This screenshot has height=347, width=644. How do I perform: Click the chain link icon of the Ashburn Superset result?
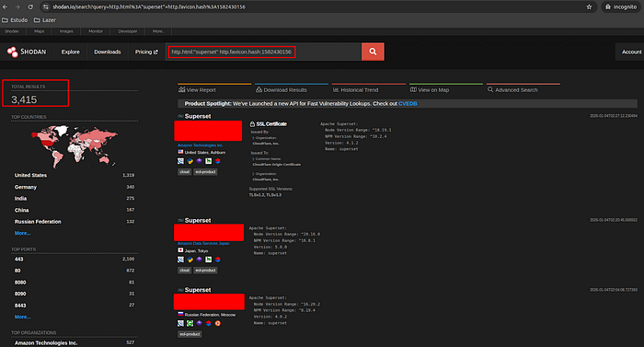pyautogui.click(x=180, y=116)
